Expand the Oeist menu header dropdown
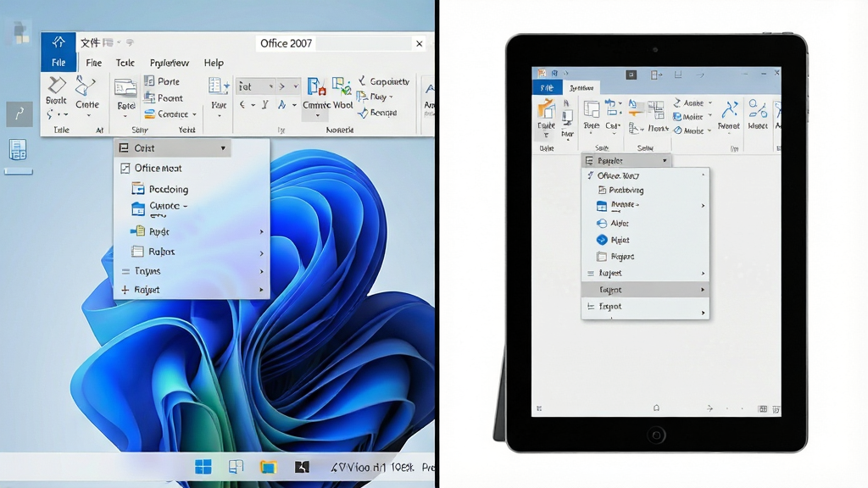 coord(223,148)
